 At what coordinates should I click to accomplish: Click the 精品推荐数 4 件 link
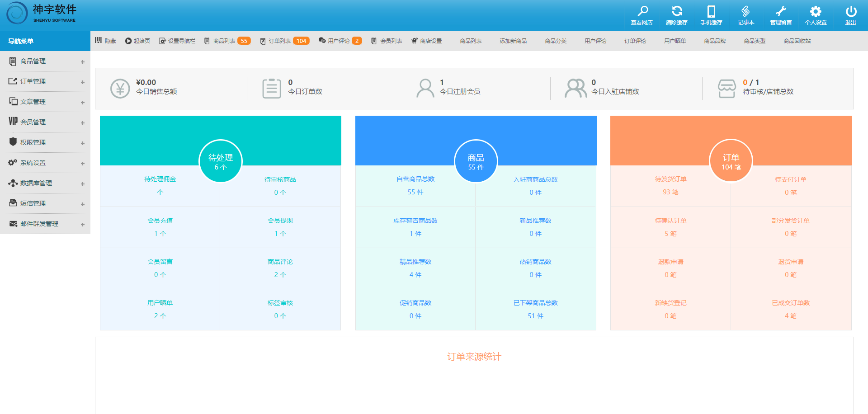pos(415,268)
